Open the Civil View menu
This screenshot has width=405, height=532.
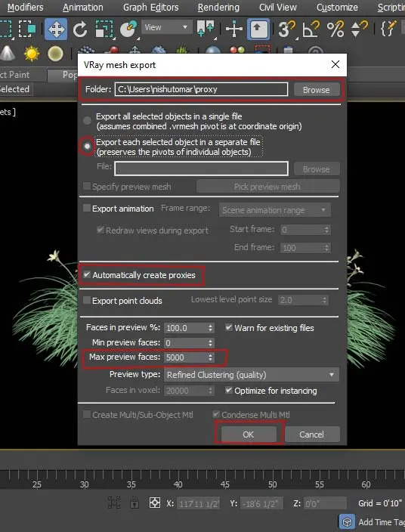(278, 7)
